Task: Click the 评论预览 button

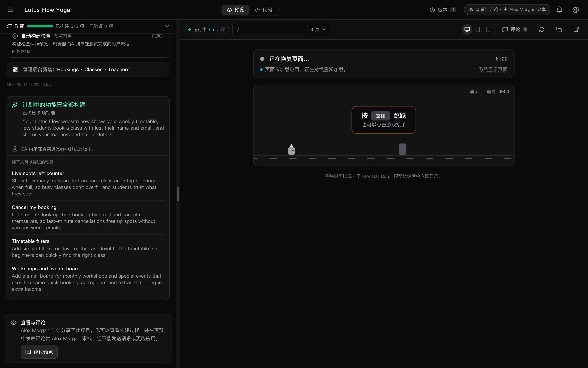Action: [x=39, y=352]
